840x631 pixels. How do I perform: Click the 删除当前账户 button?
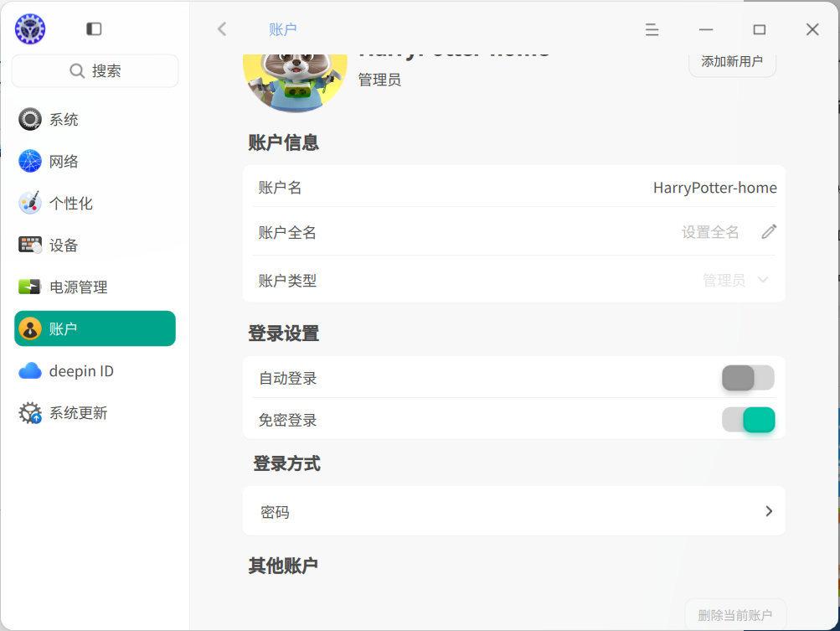coord(735,615)
